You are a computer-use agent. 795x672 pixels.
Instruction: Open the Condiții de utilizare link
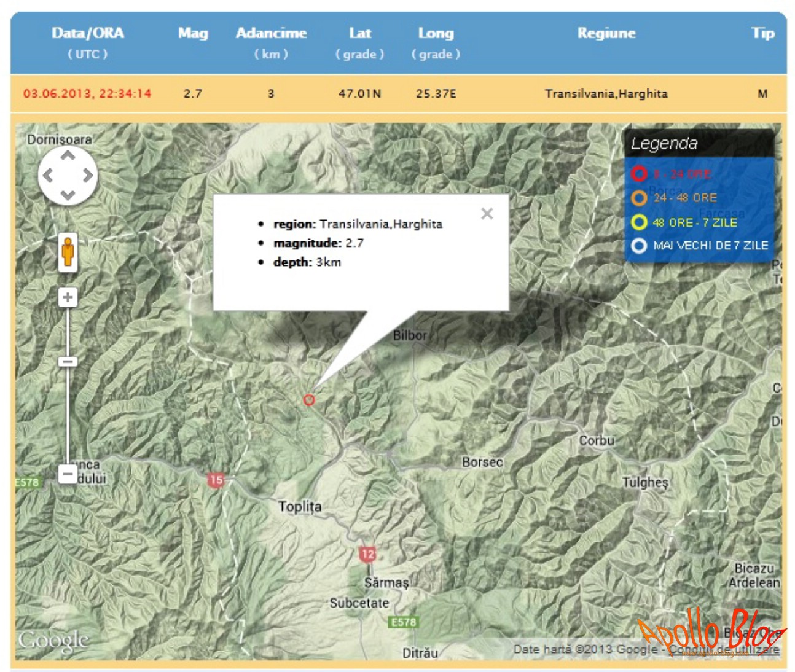point(724,649)
